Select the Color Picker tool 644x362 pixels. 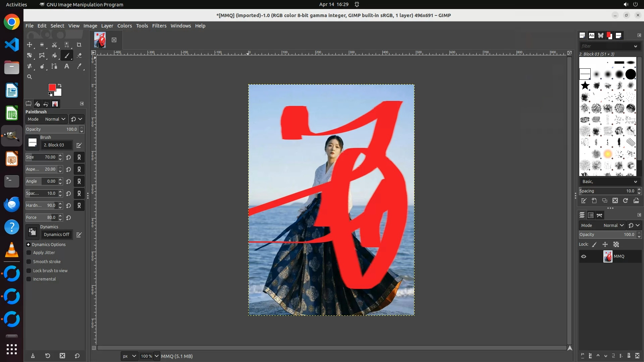click(79, 66)
